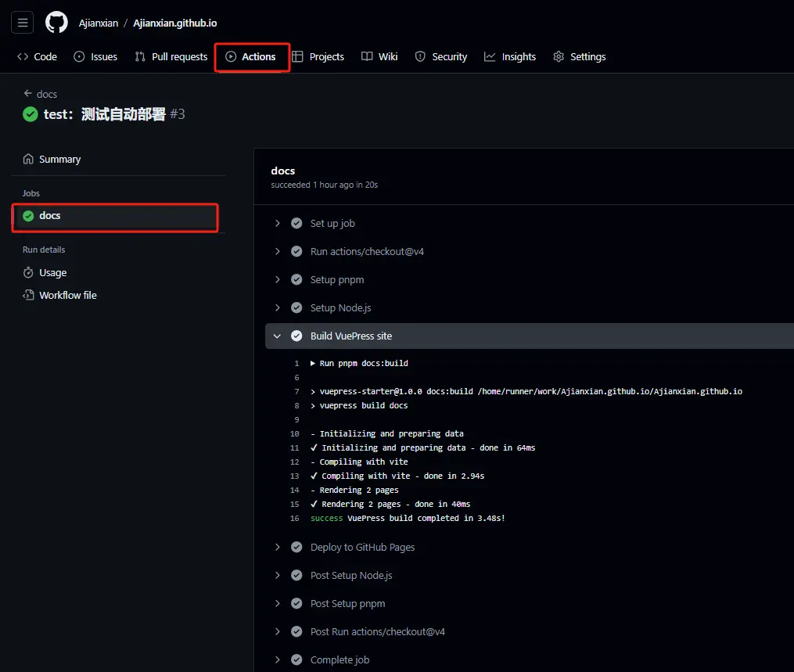794x672 pixels.
Task: Open the hamburger navigation menu
Action: (22, 22)
